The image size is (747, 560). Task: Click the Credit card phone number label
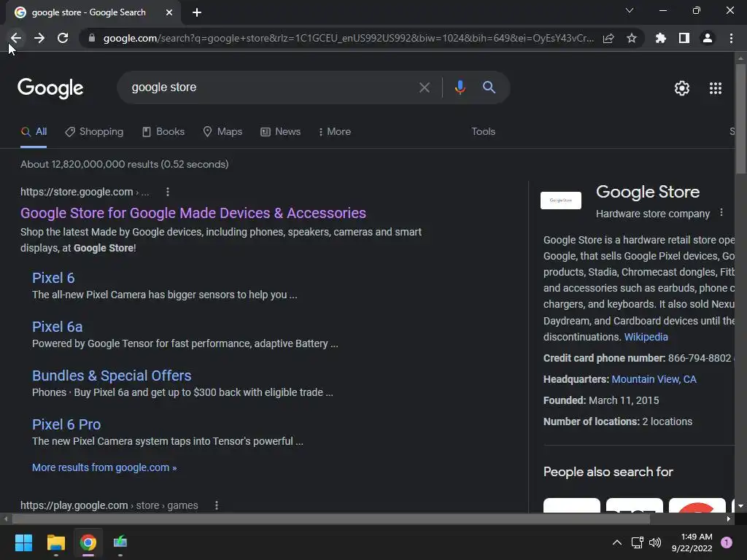604,358
